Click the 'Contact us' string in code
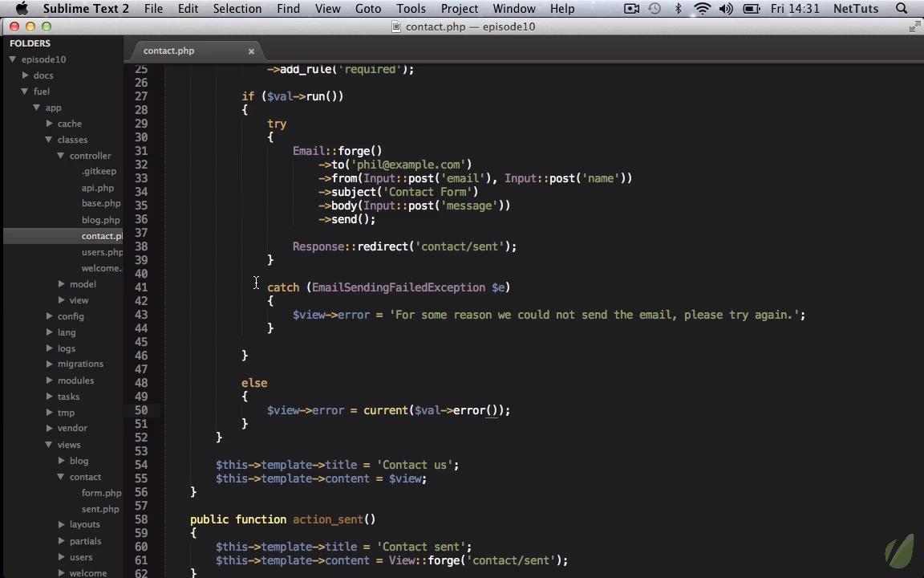 (x=415, y=465)
